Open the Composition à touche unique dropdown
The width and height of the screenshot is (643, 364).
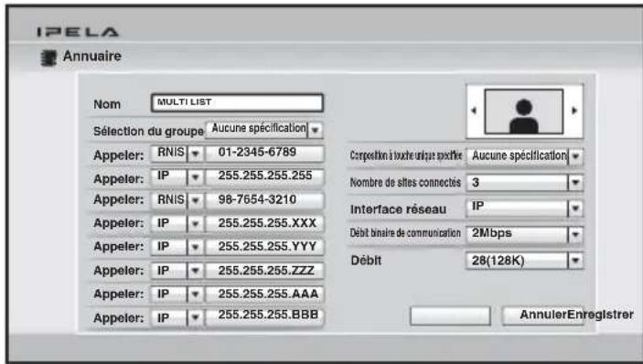pos(524,156)
